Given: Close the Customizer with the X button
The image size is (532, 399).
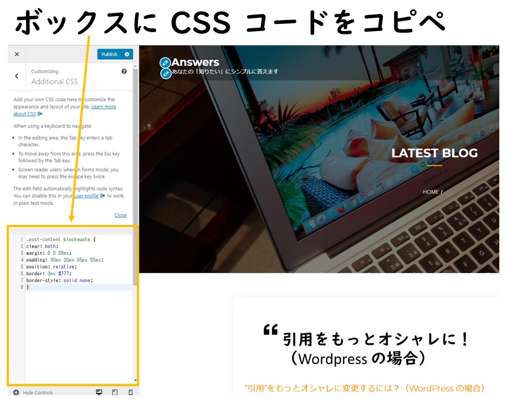Looking at the screenshot, I should pos(17,54).
